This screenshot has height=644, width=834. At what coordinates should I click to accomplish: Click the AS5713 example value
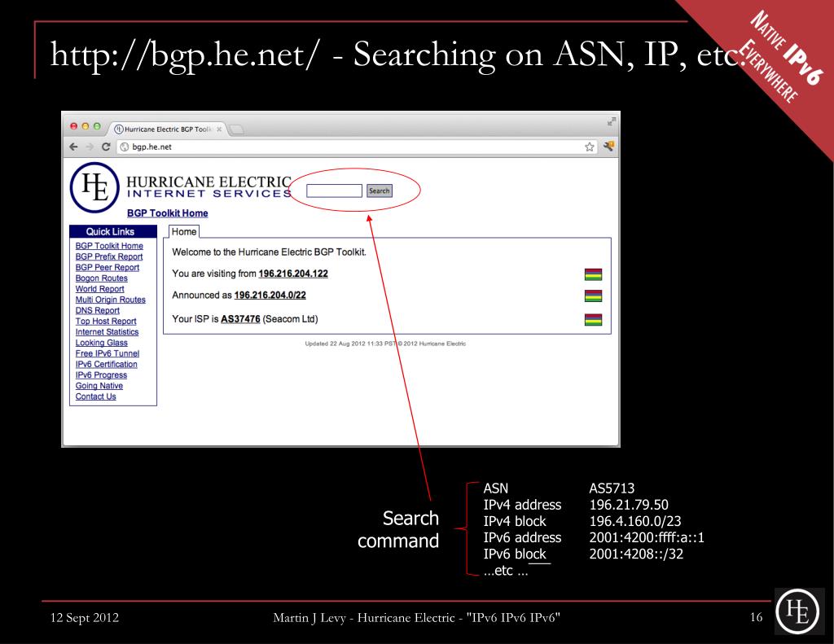612,488
